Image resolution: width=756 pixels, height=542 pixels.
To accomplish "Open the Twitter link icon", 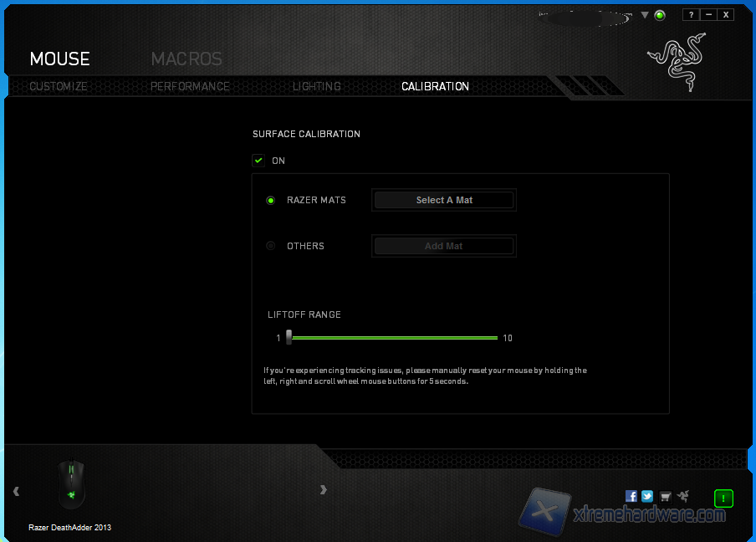I will point(647,496).
